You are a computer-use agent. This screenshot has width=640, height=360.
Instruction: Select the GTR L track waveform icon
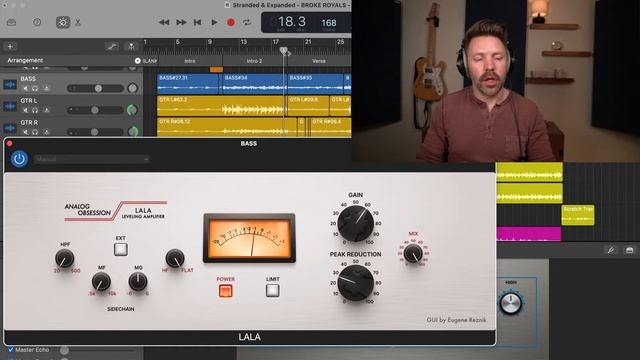[x=10, y=107]
